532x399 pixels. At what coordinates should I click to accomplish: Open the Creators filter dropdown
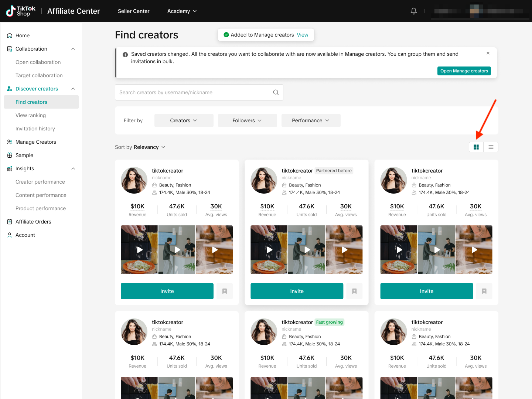point(184,120)
